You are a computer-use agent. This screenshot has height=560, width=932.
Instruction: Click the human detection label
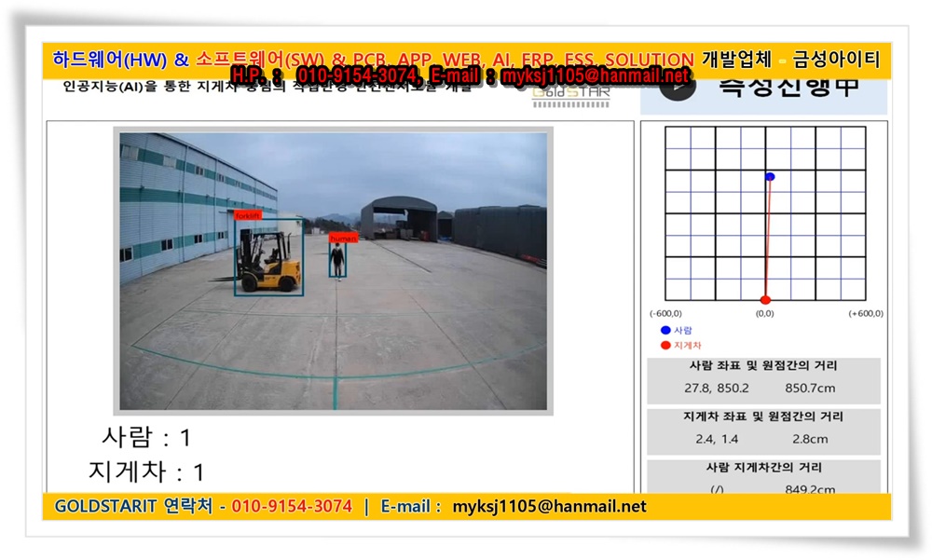(x=343, y=238)
